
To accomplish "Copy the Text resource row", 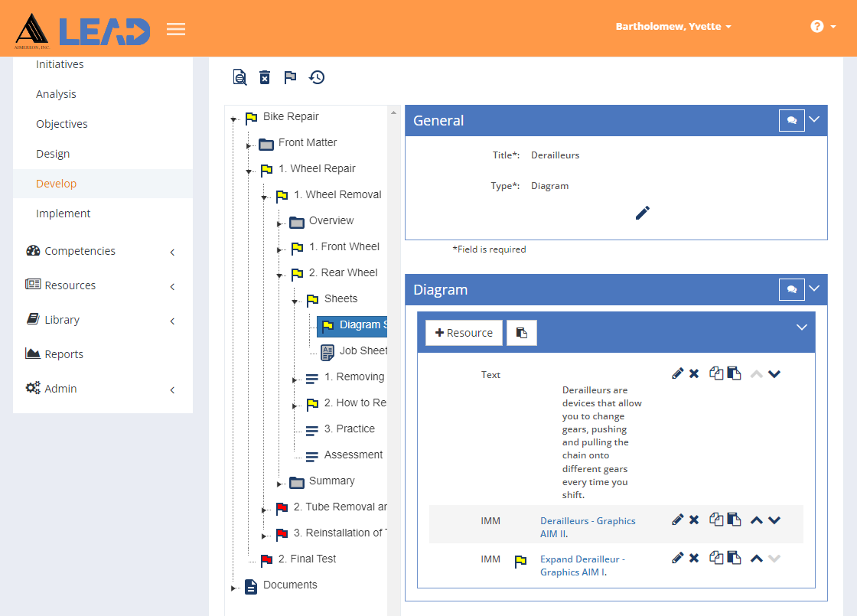I will pos(716,373).
